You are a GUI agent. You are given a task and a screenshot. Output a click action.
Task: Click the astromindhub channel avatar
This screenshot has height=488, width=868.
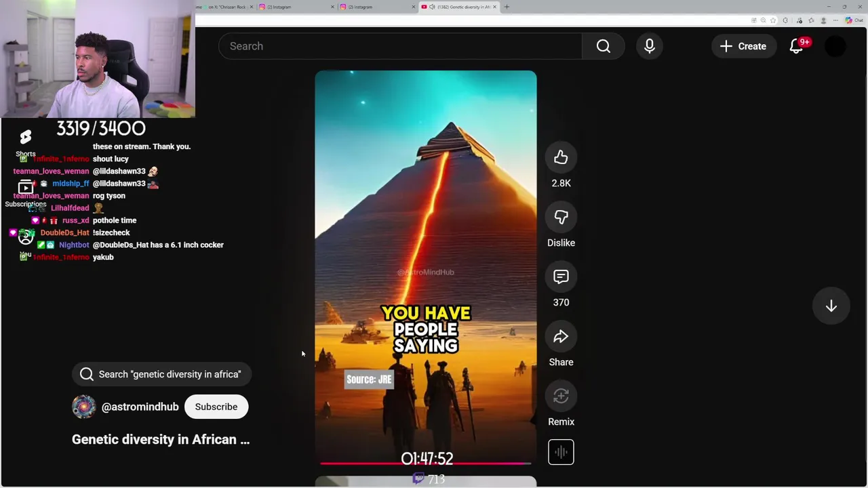pos(83,407)
